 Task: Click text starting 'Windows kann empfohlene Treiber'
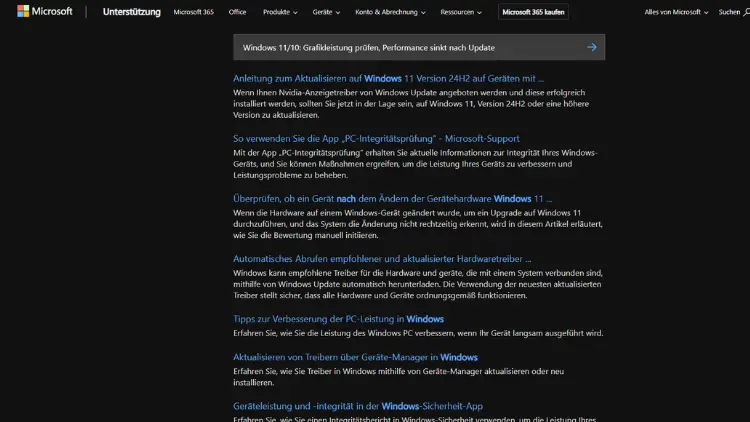point(418,284)
